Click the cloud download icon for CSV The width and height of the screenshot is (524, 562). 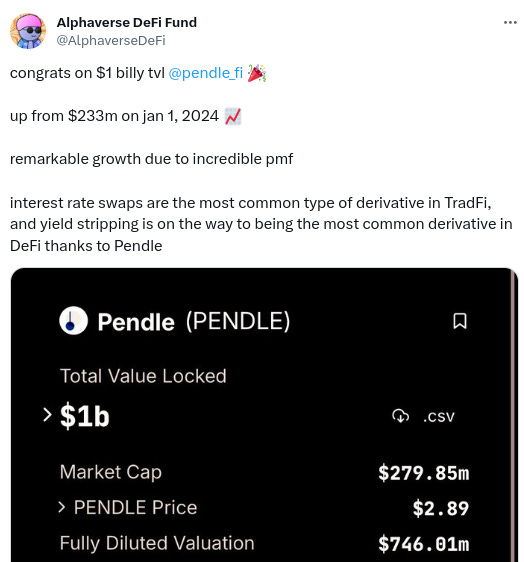[x=400, y=416]
